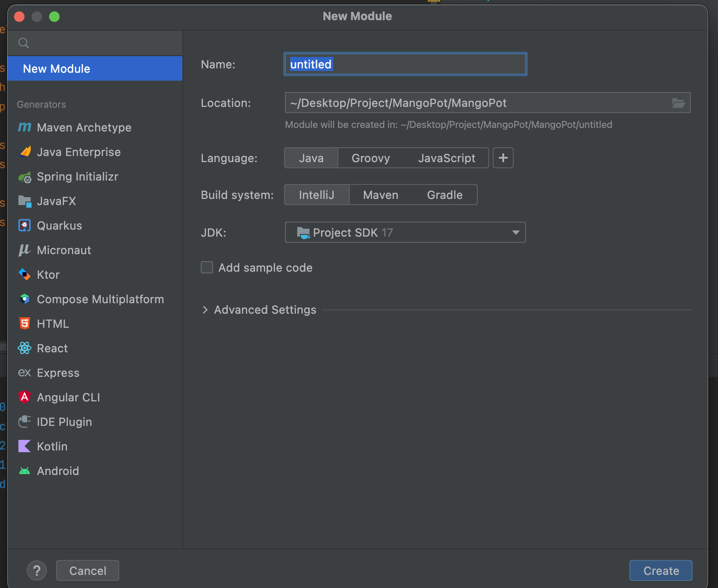Open the location folder browser icon

tap(679, 103)
